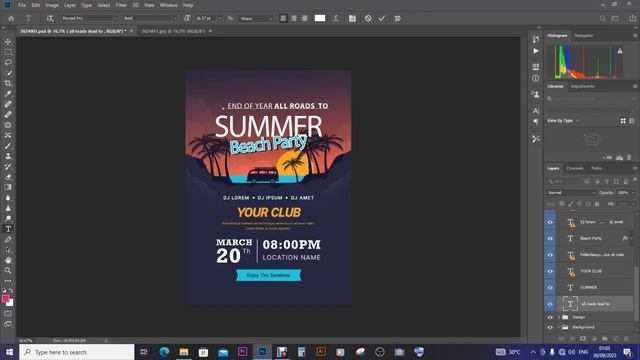Screen dimensions: 640x360
Task: Hide the Dj lorem text layer
Action: [550, 222]
